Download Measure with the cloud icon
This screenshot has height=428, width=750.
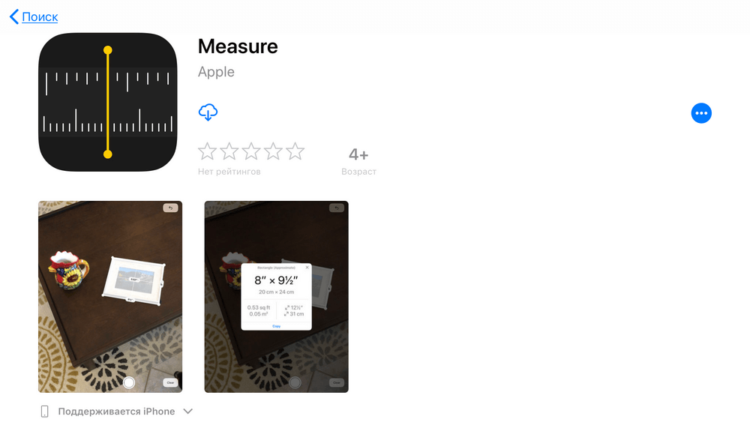point(208,112)
